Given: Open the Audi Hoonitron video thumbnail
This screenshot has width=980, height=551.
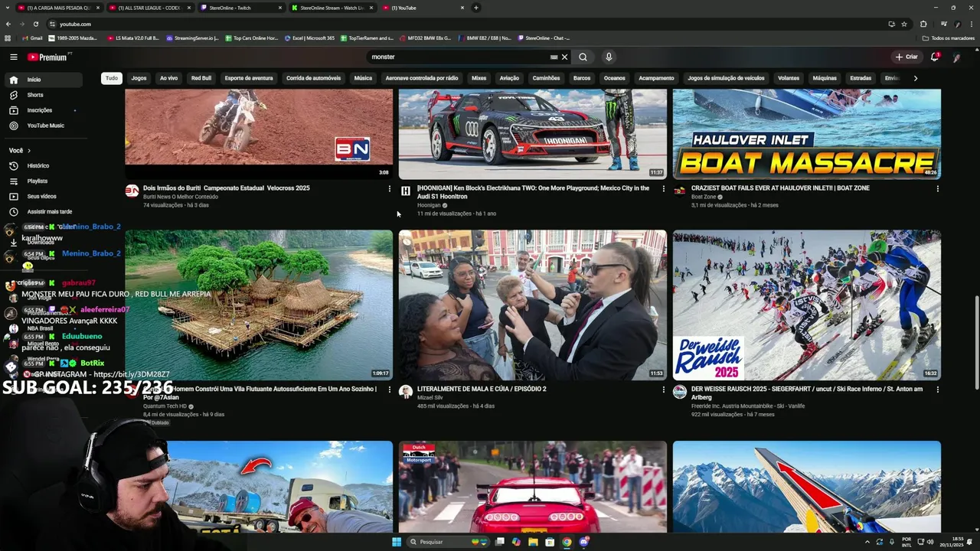Looking at the screenshot, I should 533,134.
